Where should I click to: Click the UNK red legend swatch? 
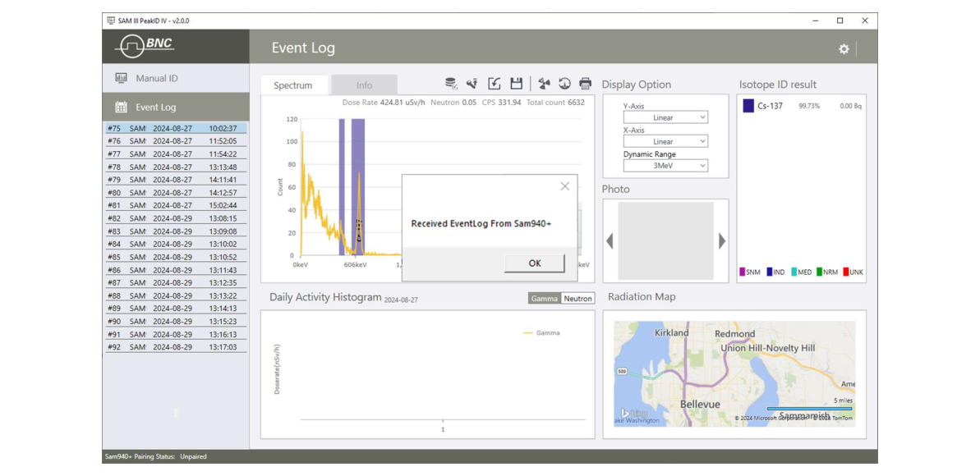[846, 272]
